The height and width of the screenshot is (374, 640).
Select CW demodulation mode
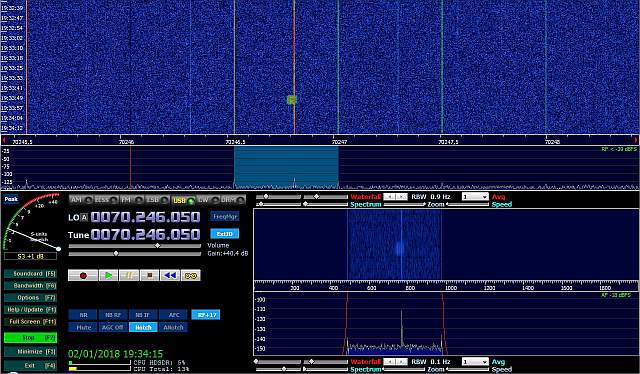click(208, 200)
